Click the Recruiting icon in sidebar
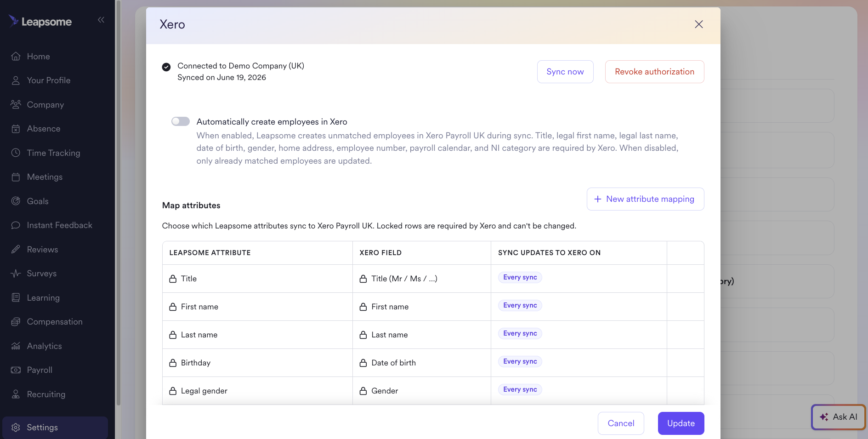This screenshot has height=439, width=868. pyautogui.click(x=16, y=394)
